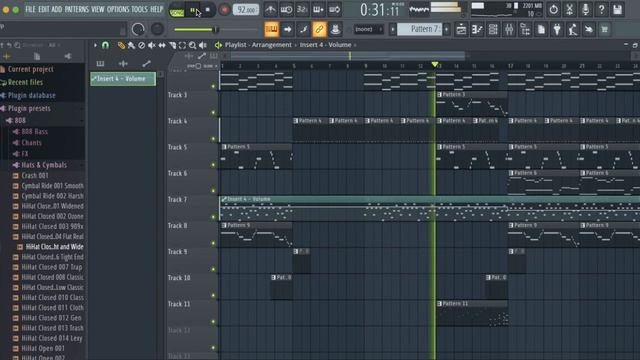Select Insert 4 - Volume clip in picker

(x=123, y=78)
